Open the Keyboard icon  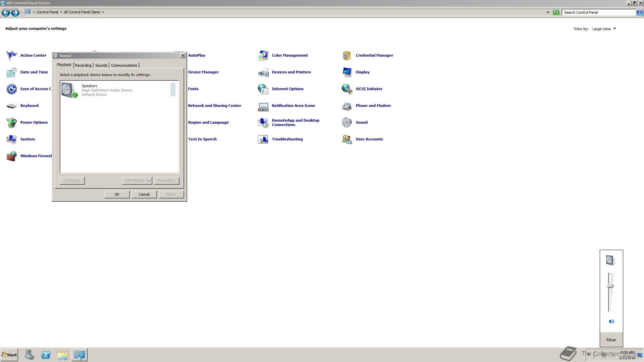12,106
